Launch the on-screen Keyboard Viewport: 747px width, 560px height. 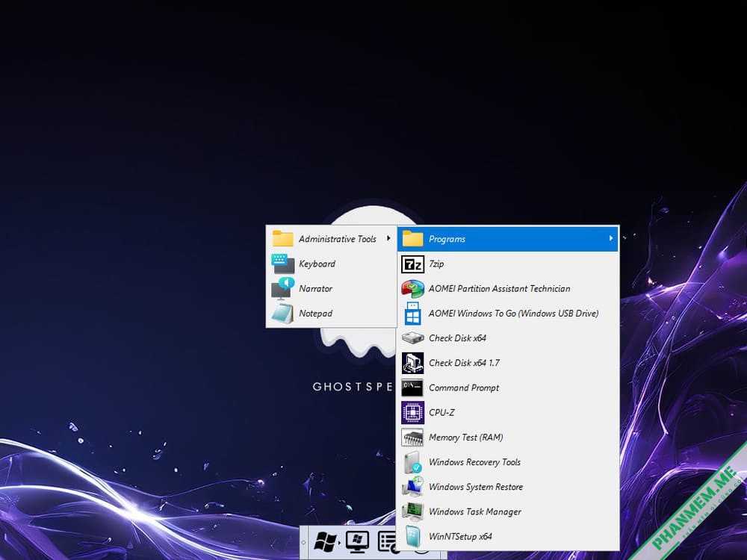point(331,264)
